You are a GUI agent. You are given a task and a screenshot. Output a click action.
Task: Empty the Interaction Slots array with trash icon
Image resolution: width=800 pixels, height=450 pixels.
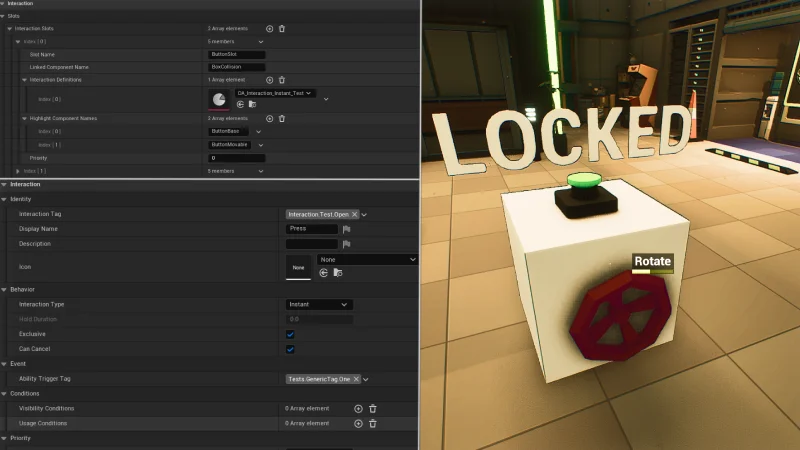(282, 29)
